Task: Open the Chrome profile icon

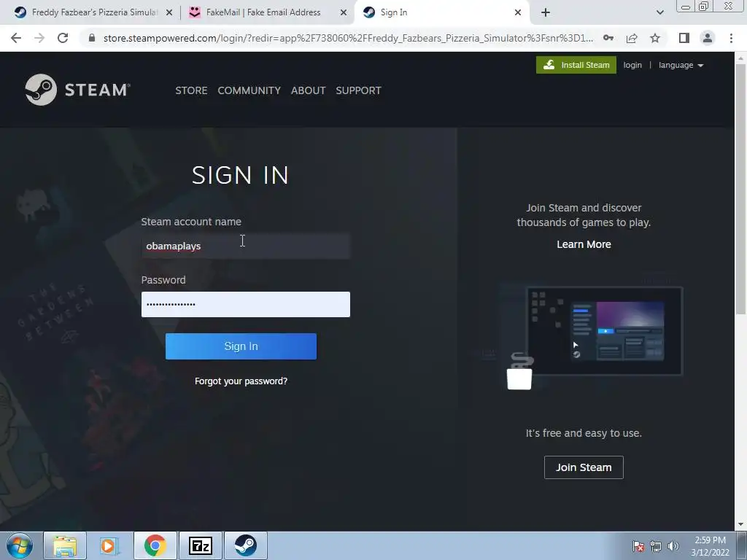Action: pos(708,38)
